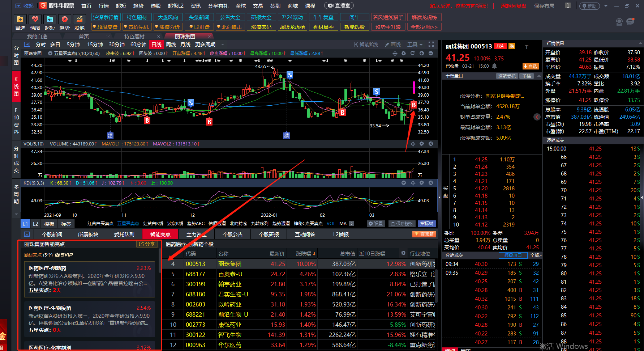Open K-line indicator settings gear
Image resolution: width=644 pixels, height=351 pixels.
(404, 53)
